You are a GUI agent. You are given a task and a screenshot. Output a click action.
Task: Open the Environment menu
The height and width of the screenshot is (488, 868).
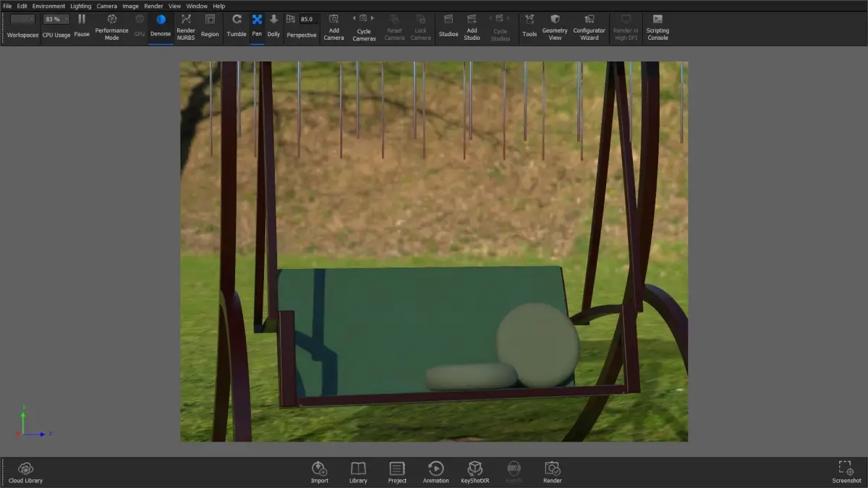click(48, 6)
